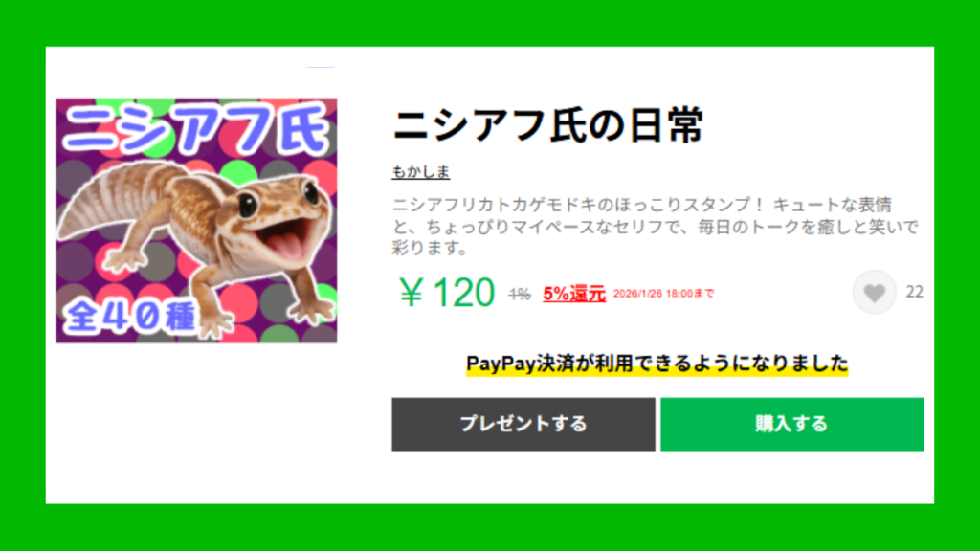Click the ニシアフ氏の日常 title heading
Image resolution: width=980 pixels, height=551 pixels.
pyautogui.click(x=548, y=125)
